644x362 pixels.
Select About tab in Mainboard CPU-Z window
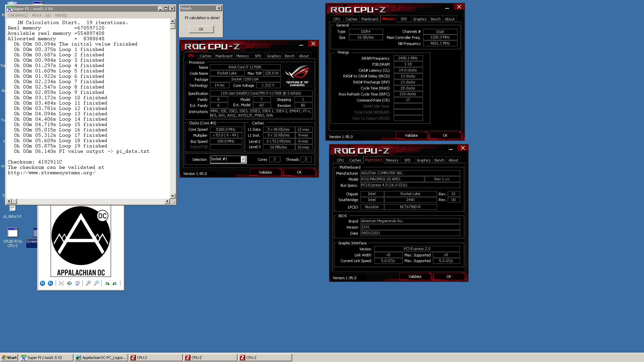click(x=453, y=160)
